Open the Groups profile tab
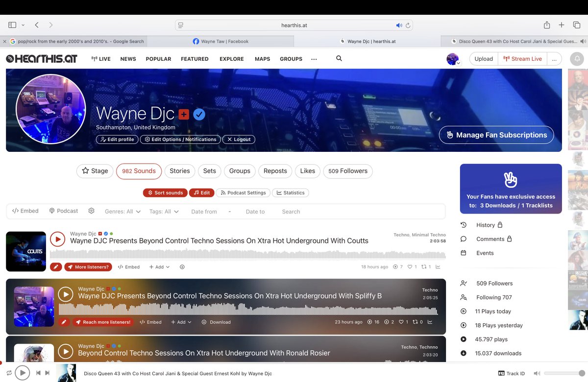This screenshot has height=382, width=588. click(x=240, y=171)
